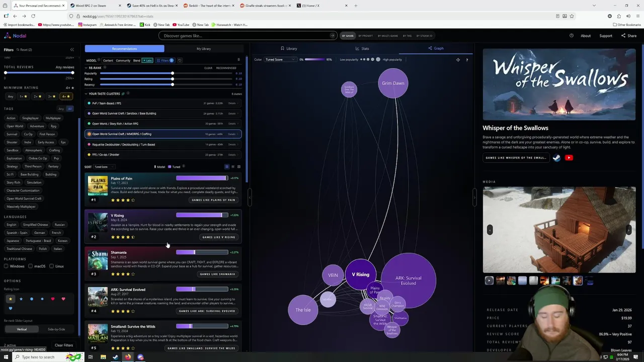Screen dimensions: 644x362
Task: Recenter the graph with the crosshair icon
Action: (458, 60)
